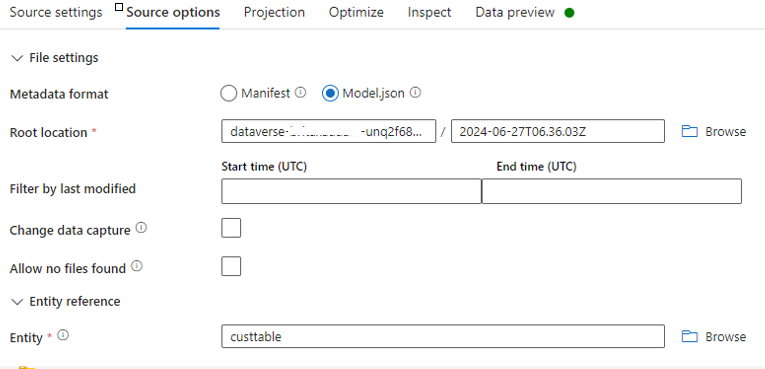This screenshot has width=765, height=369.
Task: Click green status dot on Data preview
Action: (x=569, y=13)
